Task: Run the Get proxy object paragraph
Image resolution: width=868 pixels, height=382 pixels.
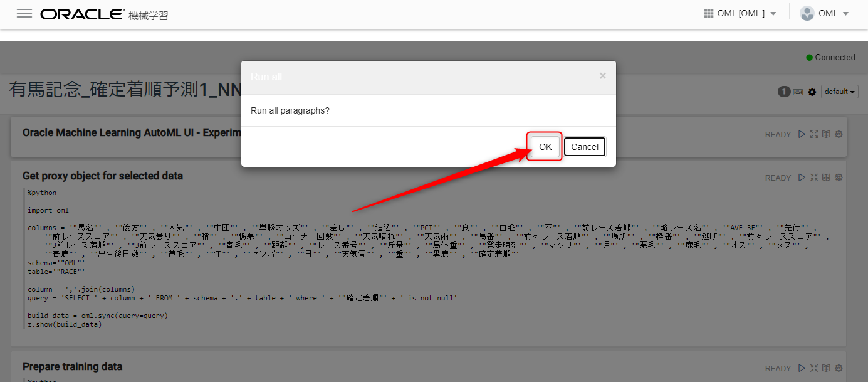Action: [x=801, y=178]
